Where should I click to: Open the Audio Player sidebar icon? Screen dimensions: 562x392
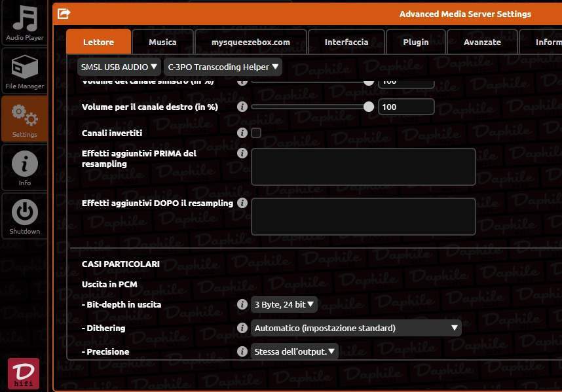click(24, 23)
